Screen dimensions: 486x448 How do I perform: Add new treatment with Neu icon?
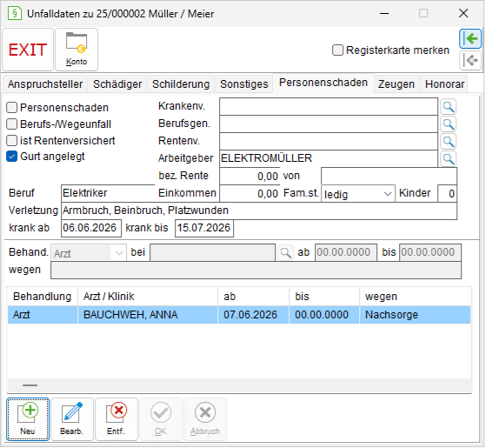28,419
